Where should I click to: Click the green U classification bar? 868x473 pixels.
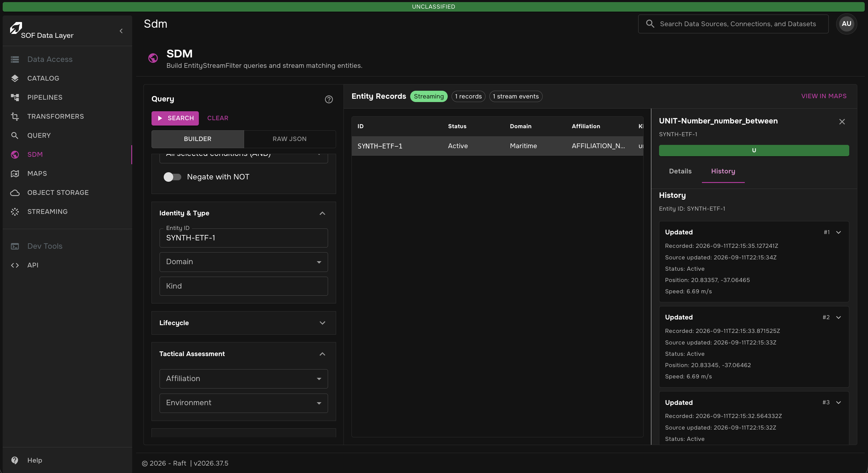(x=754, y=151)
